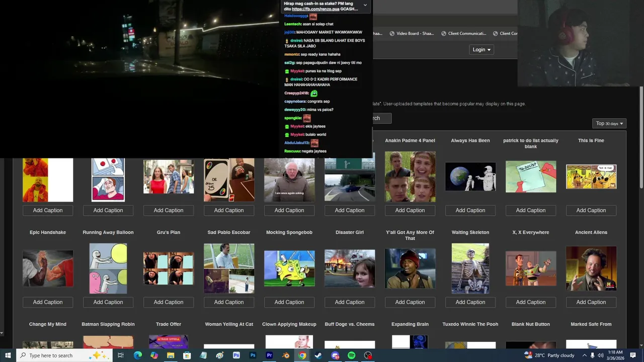The image size is (644, 362).
Task: Click the 'Change My Mind' template title
Action: click(x=48, y=324)
